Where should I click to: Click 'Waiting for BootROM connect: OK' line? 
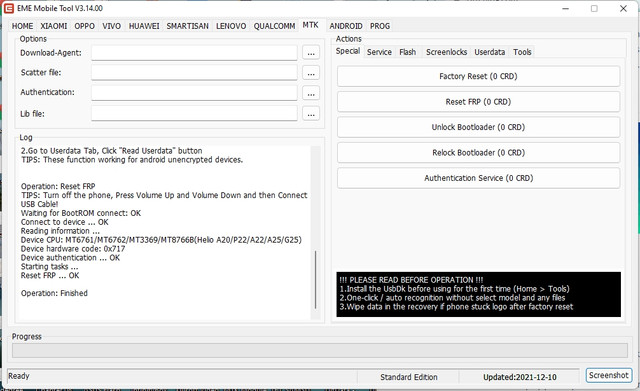tap(81, 213)
